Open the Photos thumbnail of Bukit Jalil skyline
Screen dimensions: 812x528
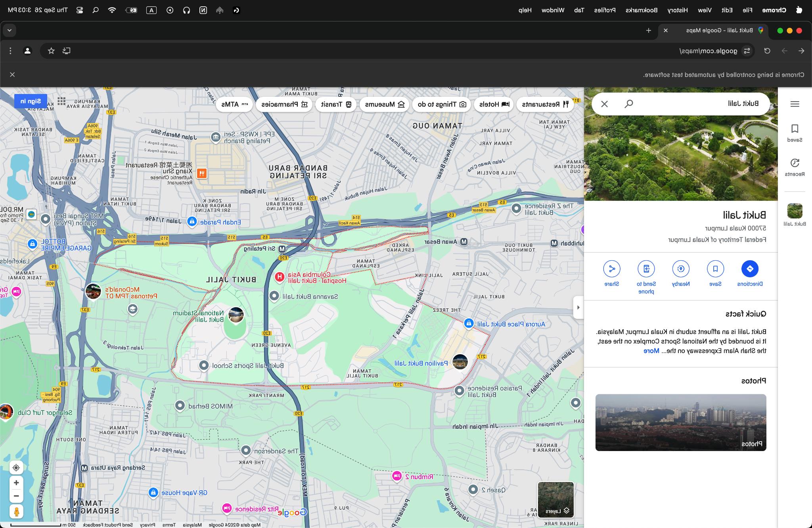coord(681,422)
